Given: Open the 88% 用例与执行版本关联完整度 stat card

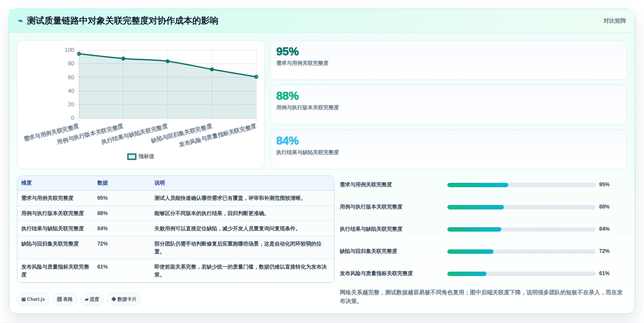Looking at the screenshot, I should click(448, 105).
